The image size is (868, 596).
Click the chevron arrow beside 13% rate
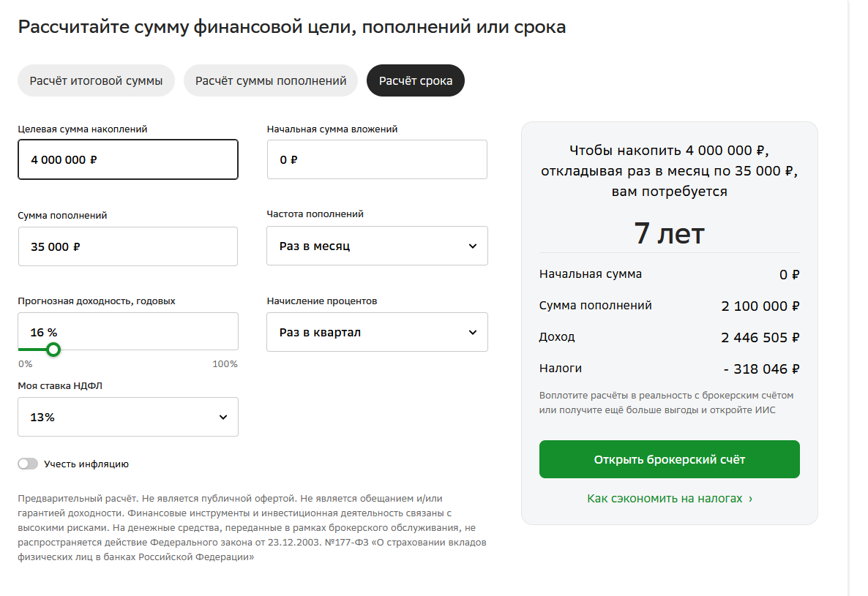pos(223,417)
